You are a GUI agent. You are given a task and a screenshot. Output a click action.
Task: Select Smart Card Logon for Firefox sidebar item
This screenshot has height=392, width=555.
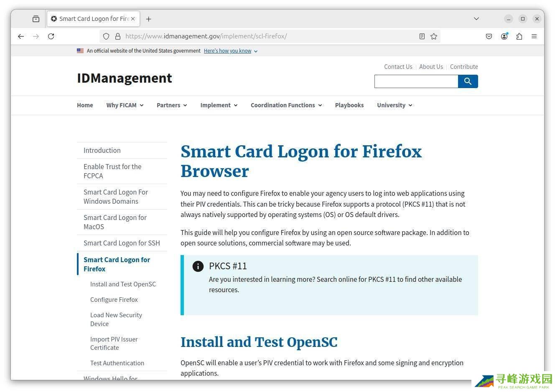click(x=122, y=264)
